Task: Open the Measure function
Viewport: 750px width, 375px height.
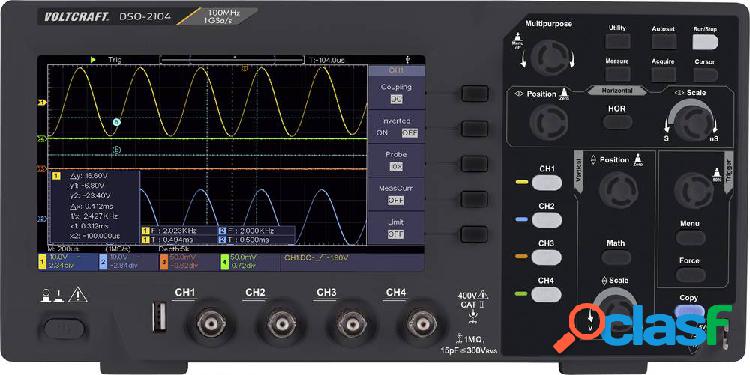Action: coord(617,74)
